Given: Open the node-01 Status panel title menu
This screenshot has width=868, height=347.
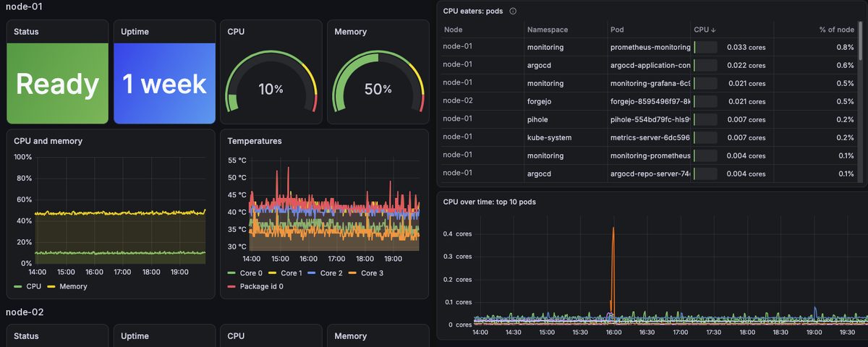Looking at the screenshot, I should pyautogui.click(x=27, y=32).
